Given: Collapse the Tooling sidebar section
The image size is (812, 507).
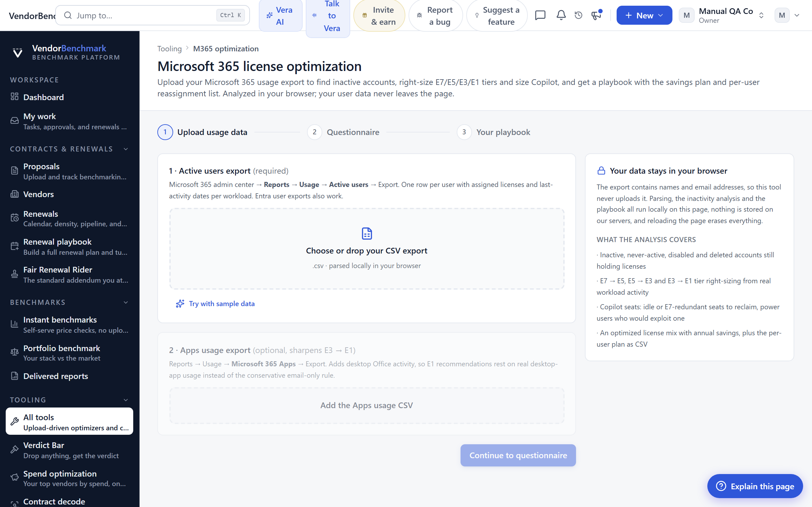Looking at the screenshot, I should [126, 400].
